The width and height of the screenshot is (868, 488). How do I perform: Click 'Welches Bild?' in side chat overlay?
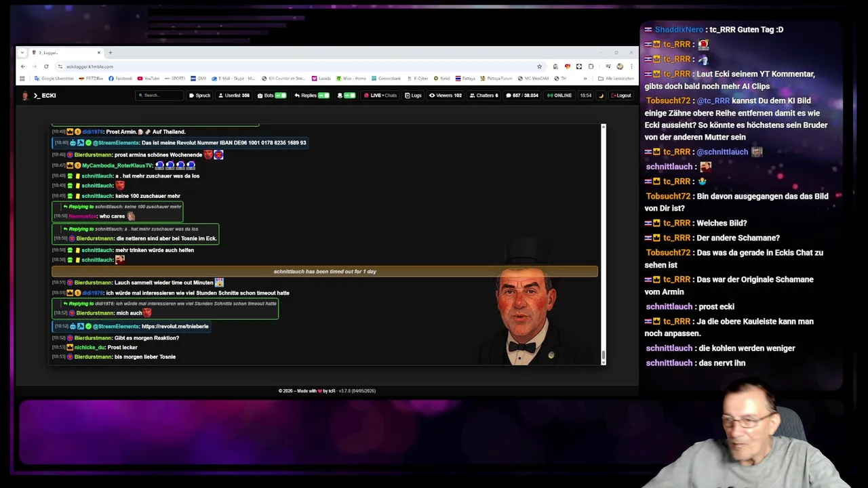point(722,223)
